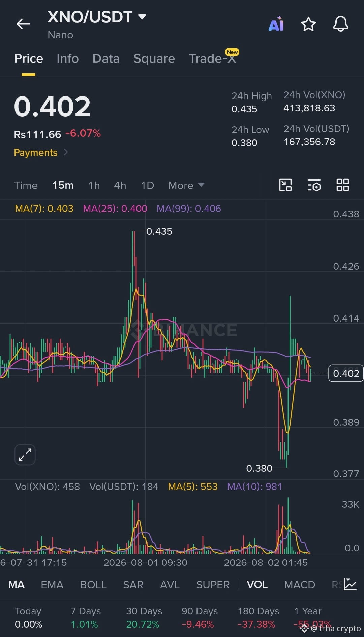Click the Vol(USDT): 184 label
364x637 pixels.
124,487
